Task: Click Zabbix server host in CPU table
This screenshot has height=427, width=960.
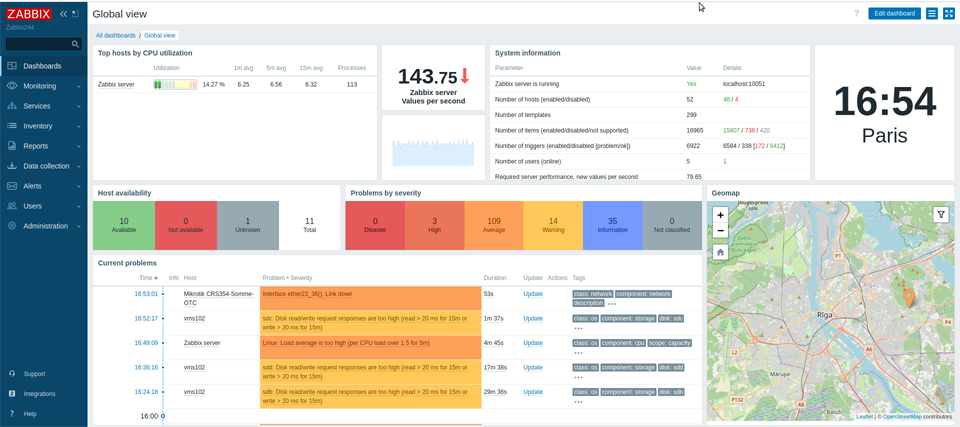Action: pyautogui.click(x=116, y=85)
